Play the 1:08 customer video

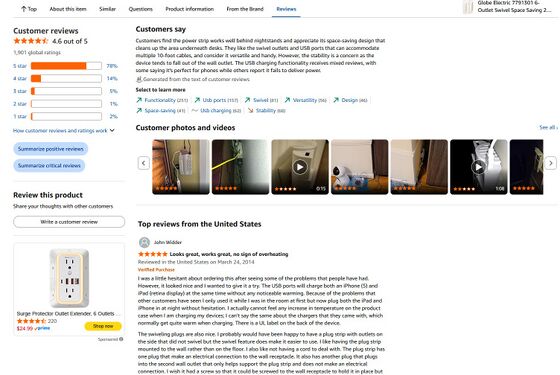479,167
